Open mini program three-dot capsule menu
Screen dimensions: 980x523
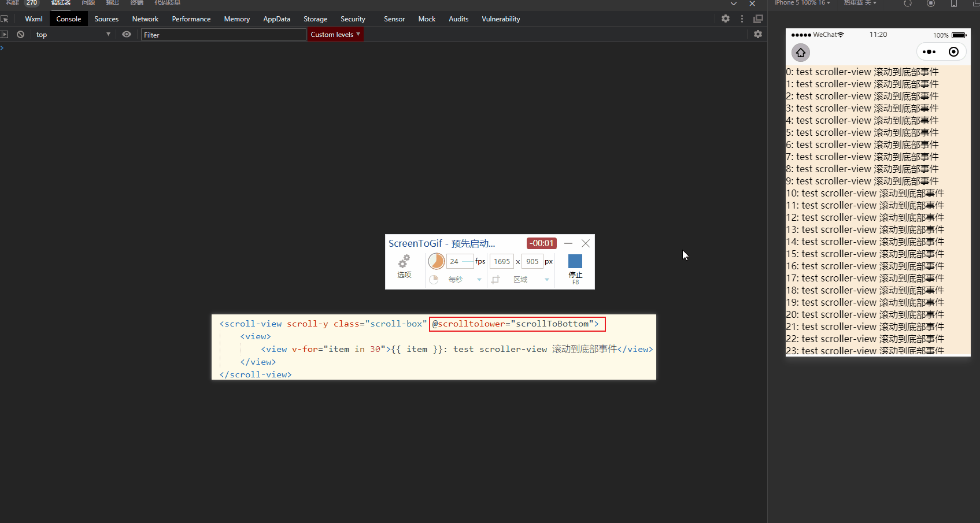pos(929,52)
